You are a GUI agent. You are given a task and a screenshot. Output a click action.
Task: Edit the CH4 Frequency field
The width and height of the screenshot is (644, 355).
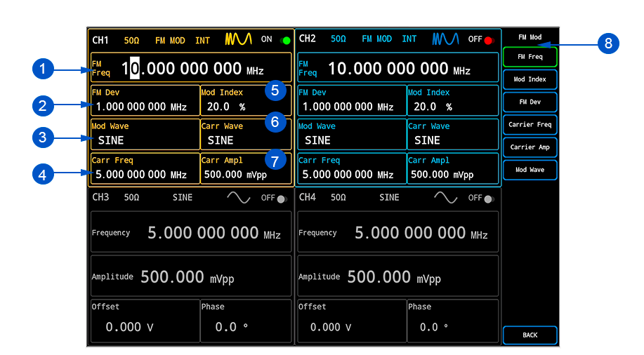click(398, 232)
